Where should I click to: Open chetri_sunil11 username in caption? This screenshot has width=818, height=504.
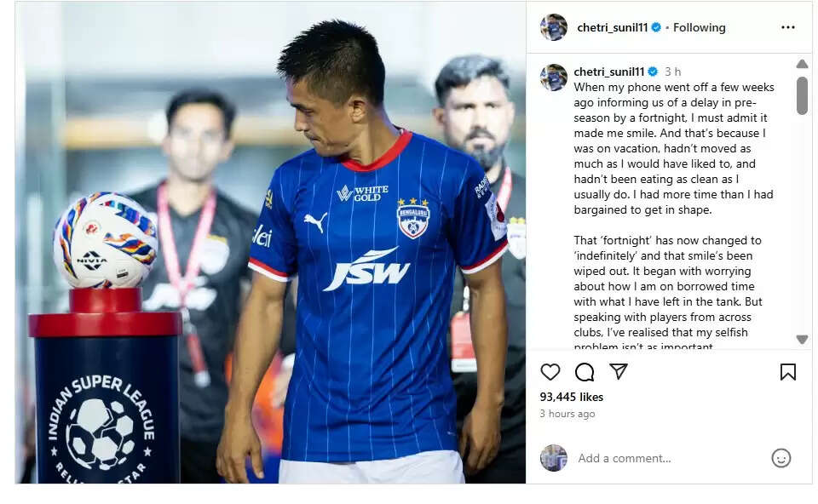tap(609, 72)
